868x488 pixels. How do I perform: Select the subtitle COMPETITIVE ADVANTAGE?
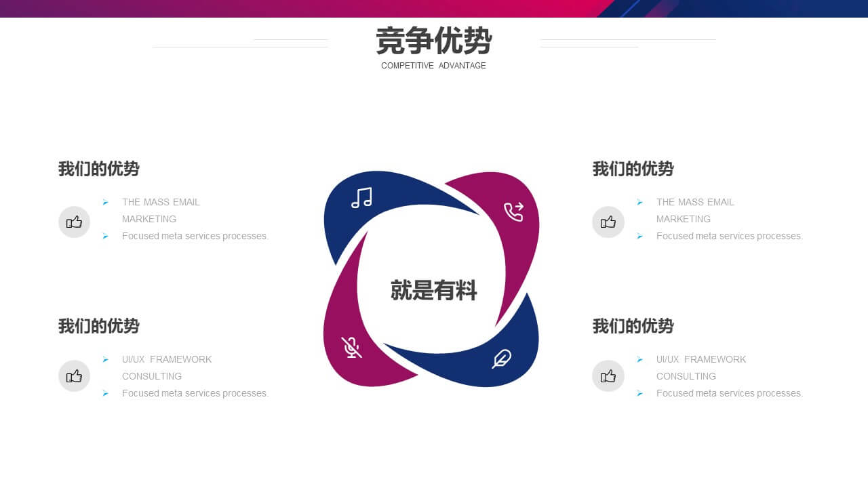coord(433,66)
